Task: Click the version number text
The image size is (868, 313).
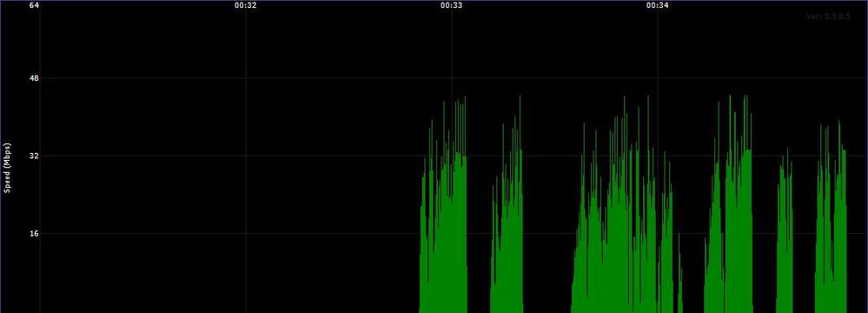Action: pos(828,17)
